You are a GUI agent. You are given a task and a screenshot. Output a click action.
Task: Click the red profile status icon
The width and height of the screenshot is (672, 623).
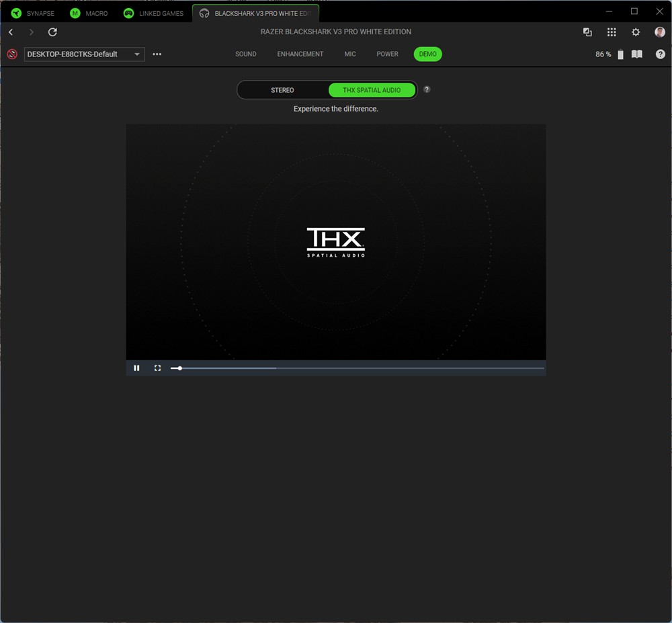pos(12,54)
